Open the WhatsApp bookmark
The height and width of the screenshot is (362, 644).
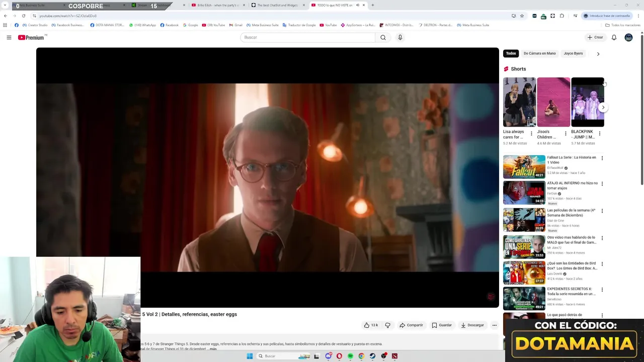tap(143, 25)
